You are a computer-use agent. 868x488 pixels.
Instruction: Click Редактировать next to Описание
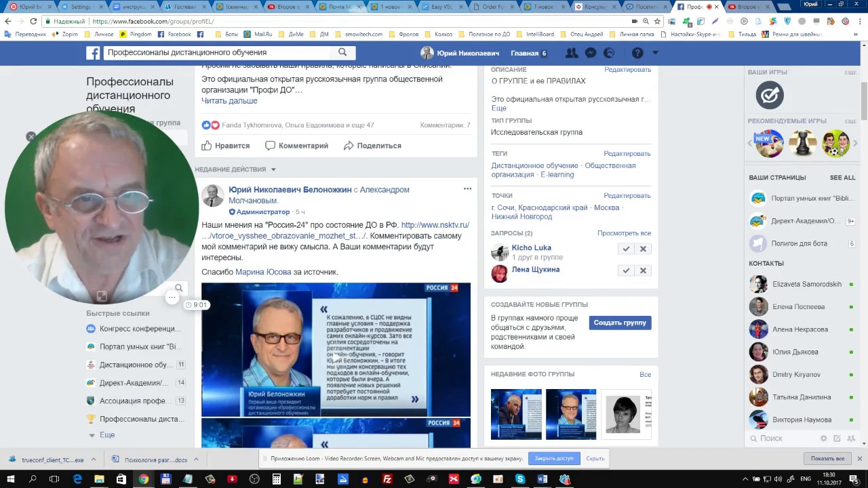[627, 70]
